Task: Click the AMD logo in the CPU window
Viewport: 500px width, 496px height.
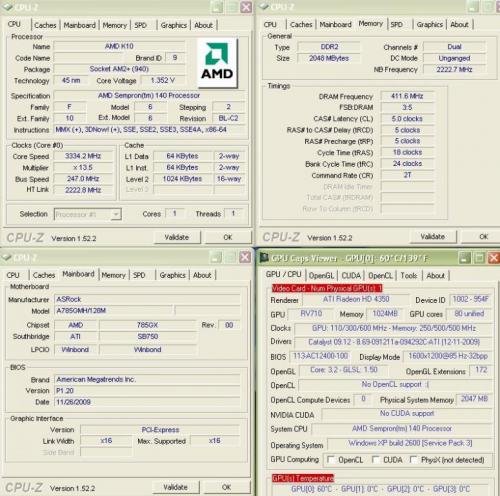Action: coord(217,63)
